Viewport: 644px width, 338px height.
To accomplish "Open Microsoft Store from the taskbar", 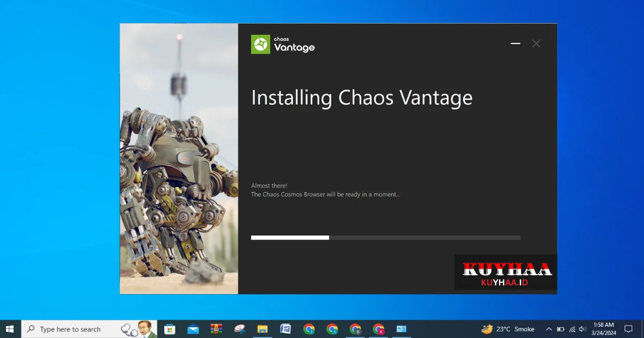I will click(170, 329).
